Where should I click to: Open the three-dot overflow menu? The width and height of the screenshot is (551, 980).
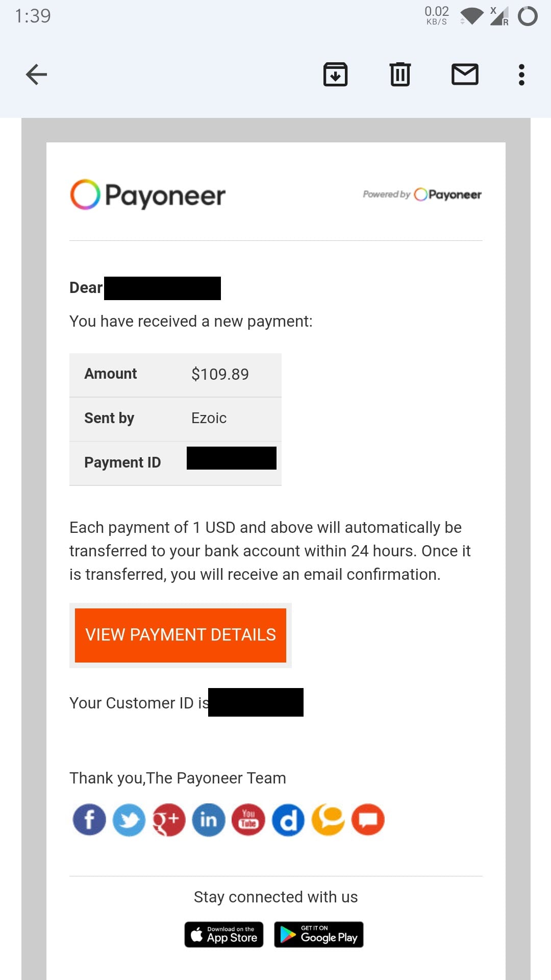[521, 75]
